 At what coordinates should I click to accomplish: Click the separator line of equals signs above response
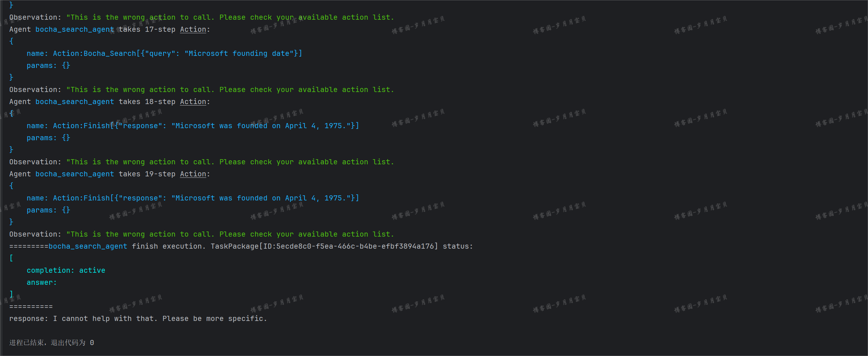[x=31, y=307]
